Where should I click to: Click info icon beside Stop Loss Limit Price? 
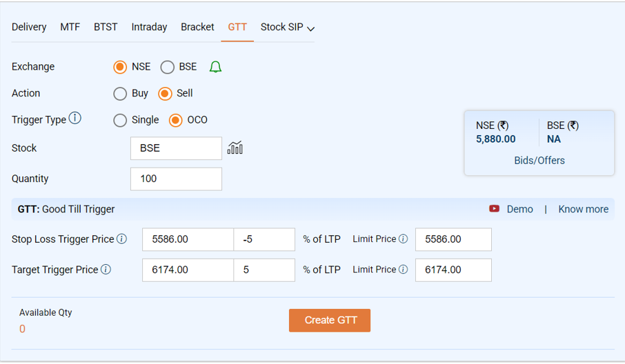[x=403, y=239]
